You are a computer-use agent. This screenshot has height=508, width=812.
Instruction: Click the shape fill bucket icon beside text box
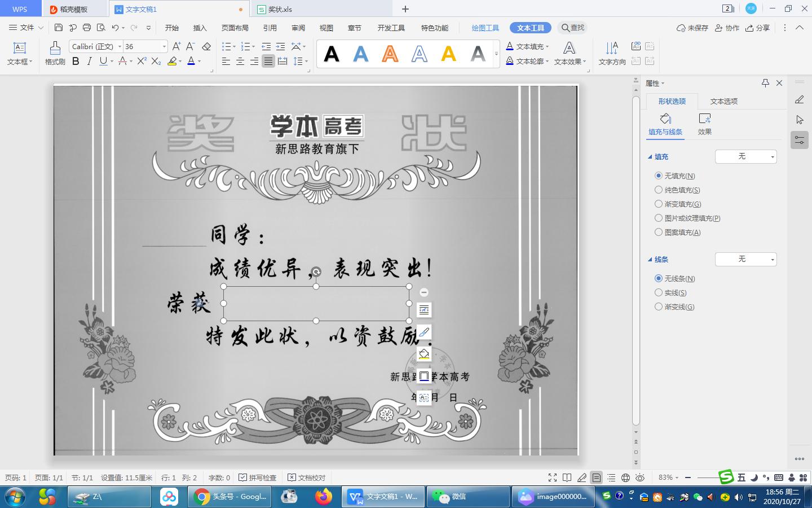tap(424, 354)
